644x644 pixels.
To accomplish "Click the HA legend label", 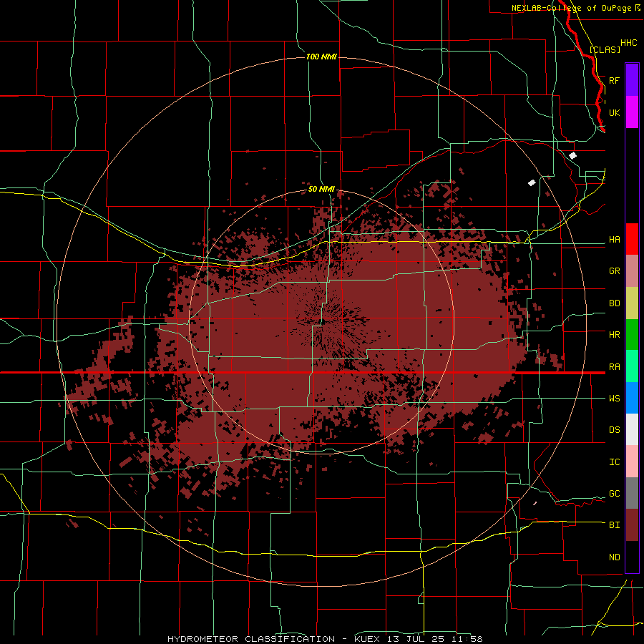I will coord(614,239).
